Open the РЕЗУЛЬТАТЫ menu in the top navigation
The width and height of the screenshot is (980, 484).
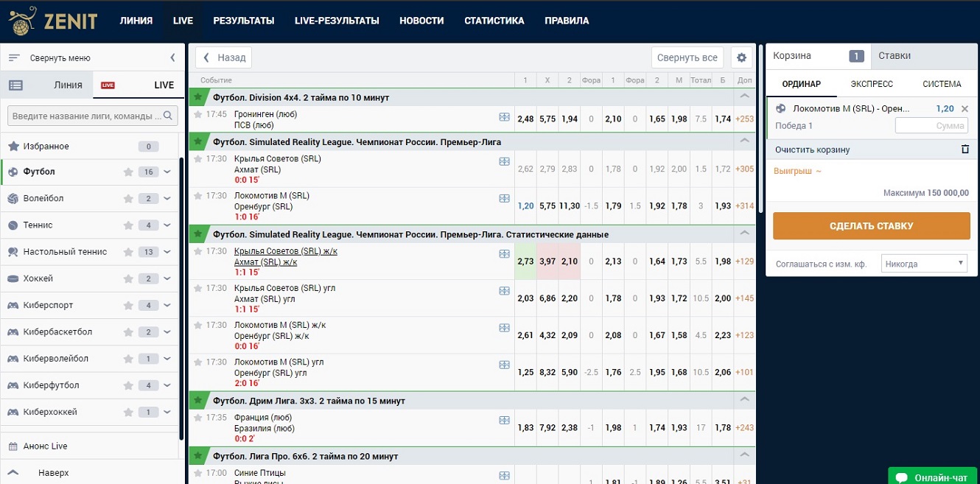pyautogui.click(x=243, y=21)
